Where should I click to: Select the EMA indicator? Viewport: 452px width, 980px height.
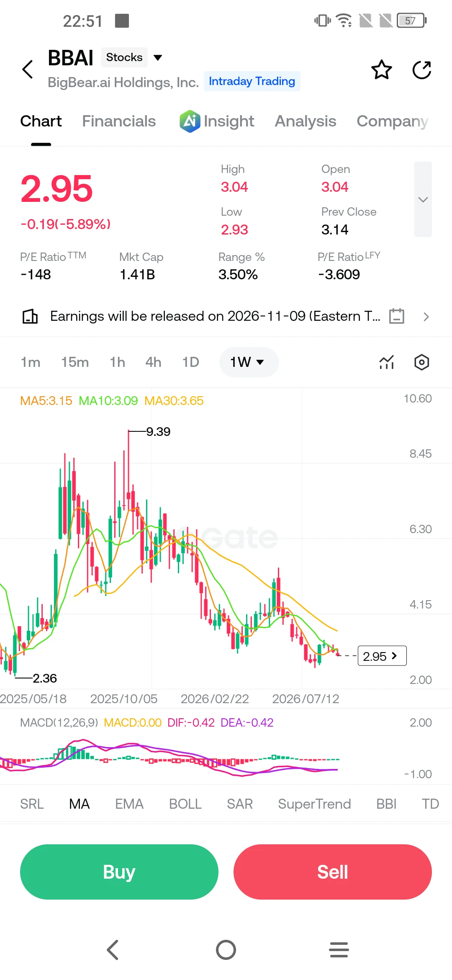129,804
